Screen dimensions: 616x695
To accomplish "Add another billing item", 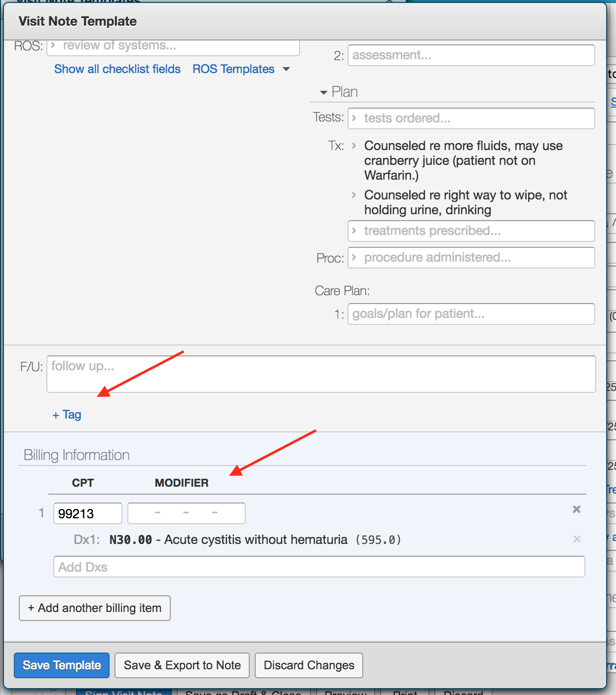I will tap(94, 608).
